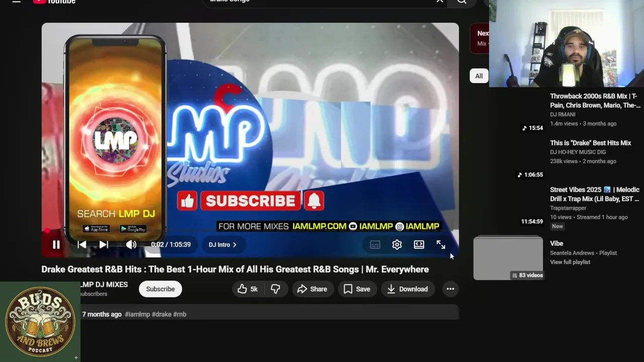Click the Vibe playlist title
The height and width of the screenshot is (362, 644).
(556, 243)
